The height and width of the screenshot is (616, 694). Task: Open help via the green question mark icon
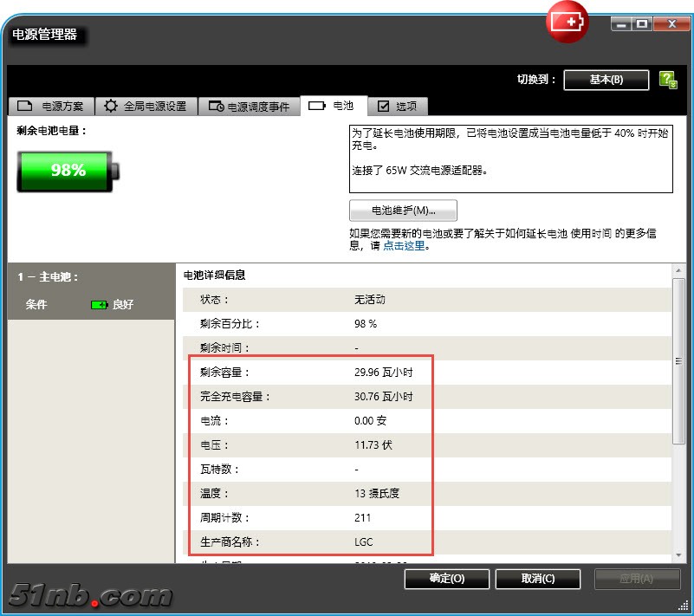point(667,80)
